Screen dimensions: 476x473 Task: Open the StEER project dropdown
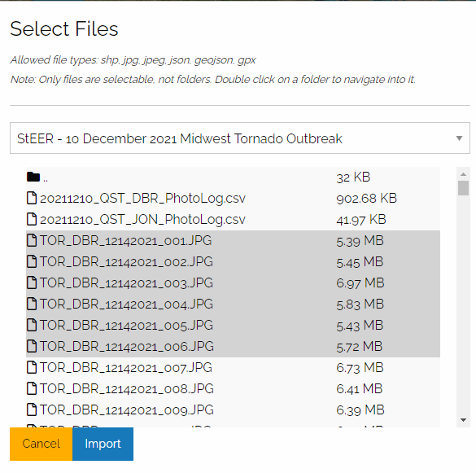pyautogui.click(x=240, y=138)
